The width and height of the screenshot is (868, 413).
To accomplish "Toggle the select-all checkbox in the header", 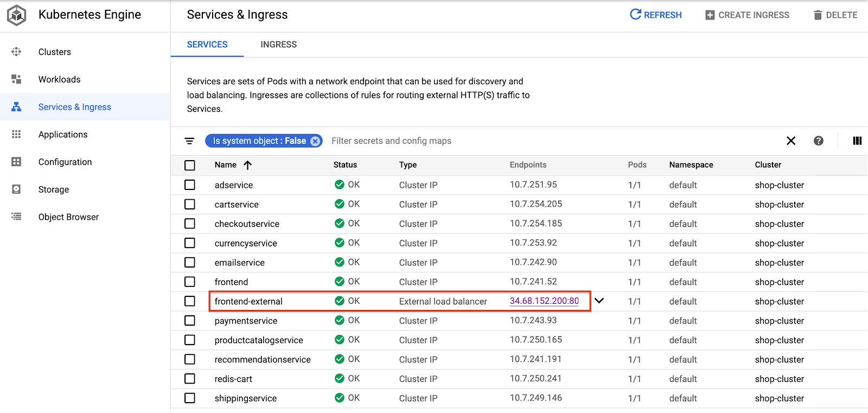I will click(x=190, y=166).
